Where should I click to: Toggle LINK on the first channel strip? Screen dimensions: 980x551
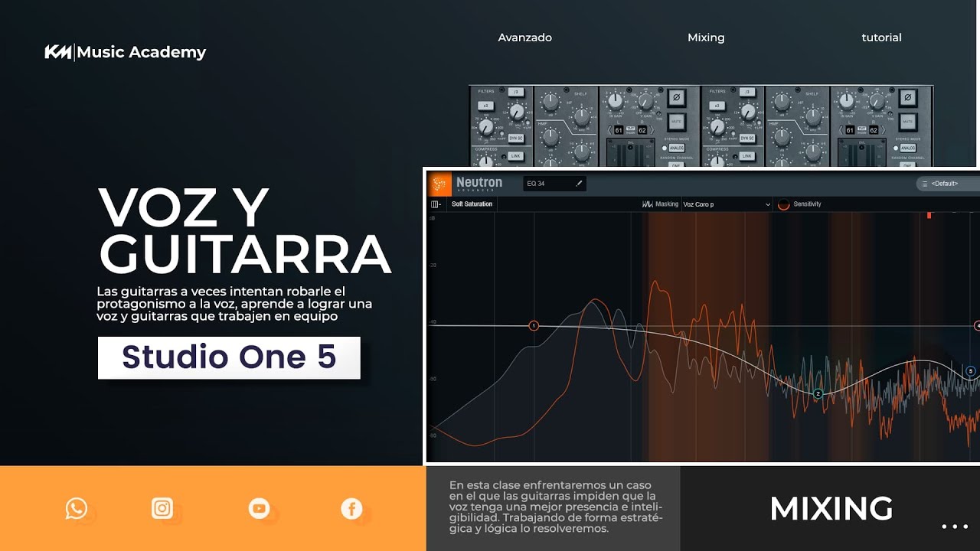pos(515,156)
